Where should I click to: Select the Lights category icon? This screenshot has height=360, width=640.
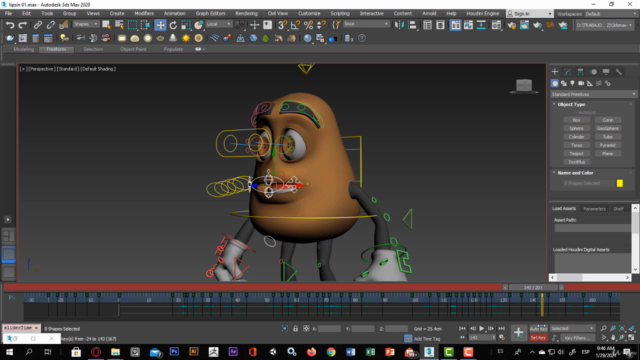click(x=572, y=83)
